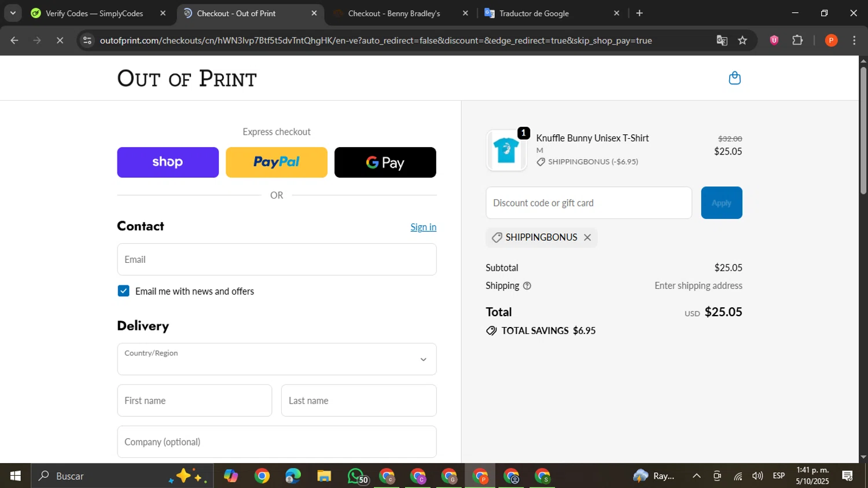Pay with Google Pay button

(385, 162)
